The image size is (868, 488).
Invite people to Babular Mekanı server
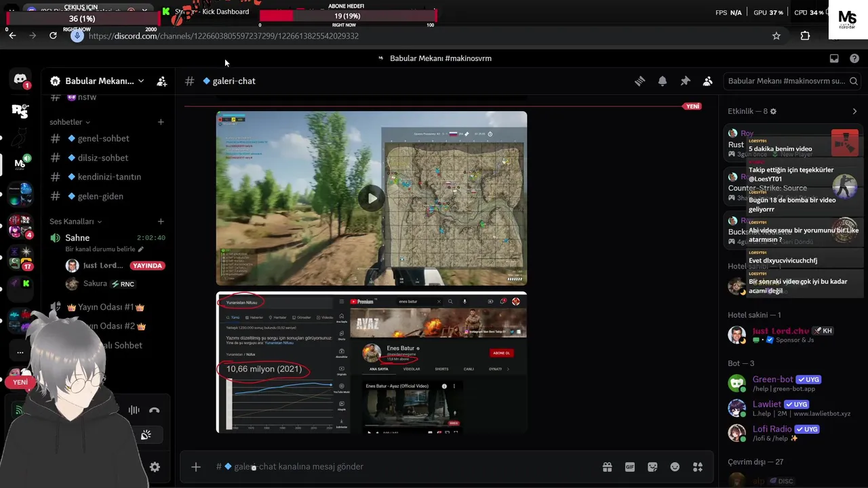[161, 81]
